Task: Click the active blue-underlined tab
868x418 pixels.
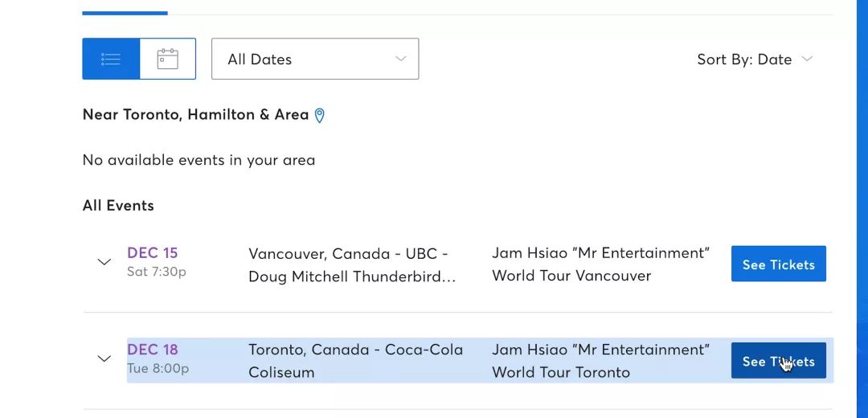Action: click(x=125, y=13)
